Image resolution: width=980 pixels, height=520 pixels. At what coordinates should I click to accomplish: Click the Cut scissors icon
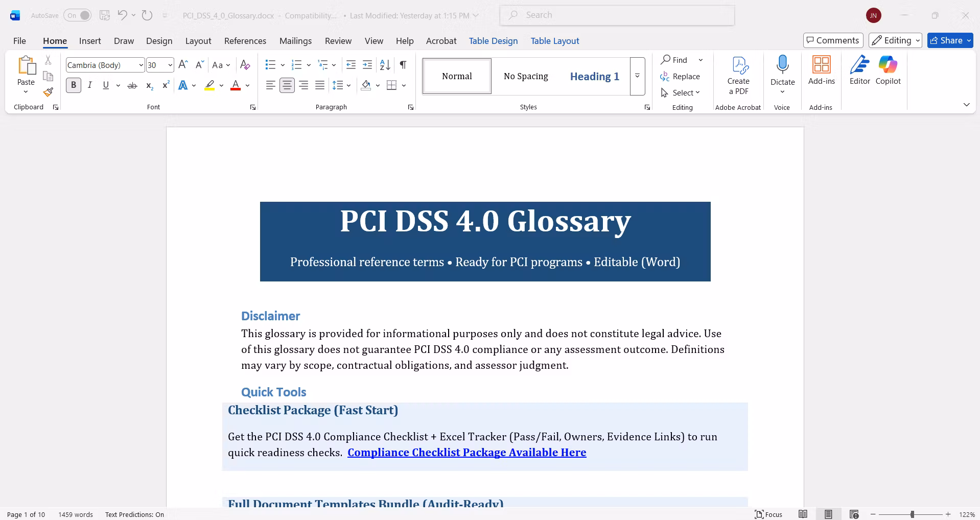(x=48, y=60)
